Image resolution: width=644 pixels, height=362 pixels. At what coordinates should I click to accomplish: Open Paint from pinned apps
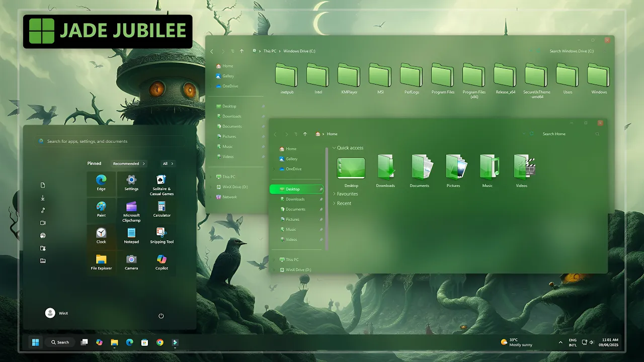(101, 210)
